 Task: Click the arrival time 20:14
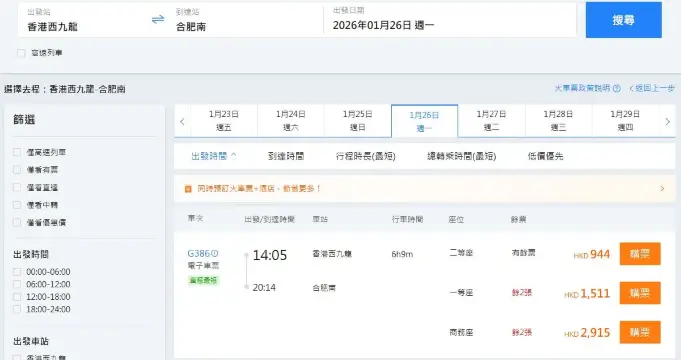coord(264,287)
